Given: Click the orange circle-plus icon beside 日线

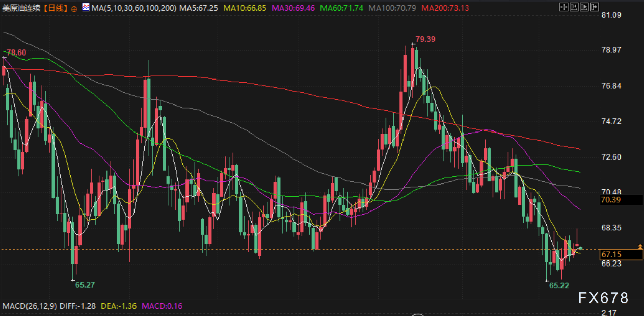Looking at the screenshot, I should click(74, 9).
